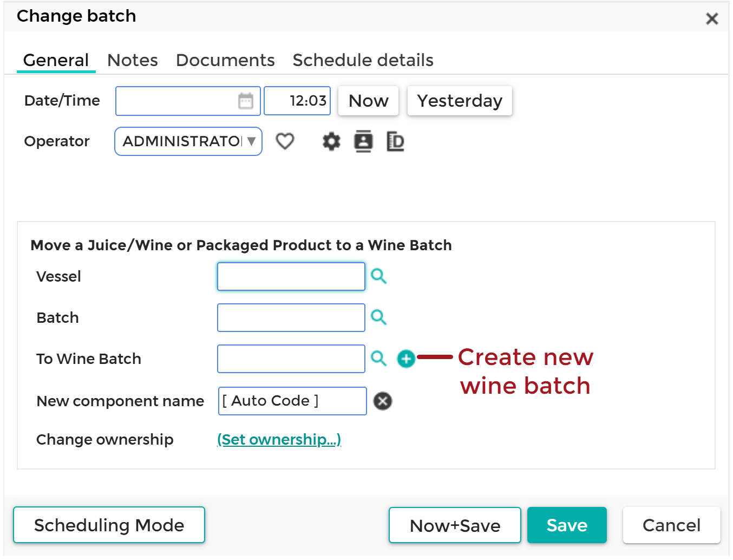Click Now+Save to save immediately

(454, 525)
